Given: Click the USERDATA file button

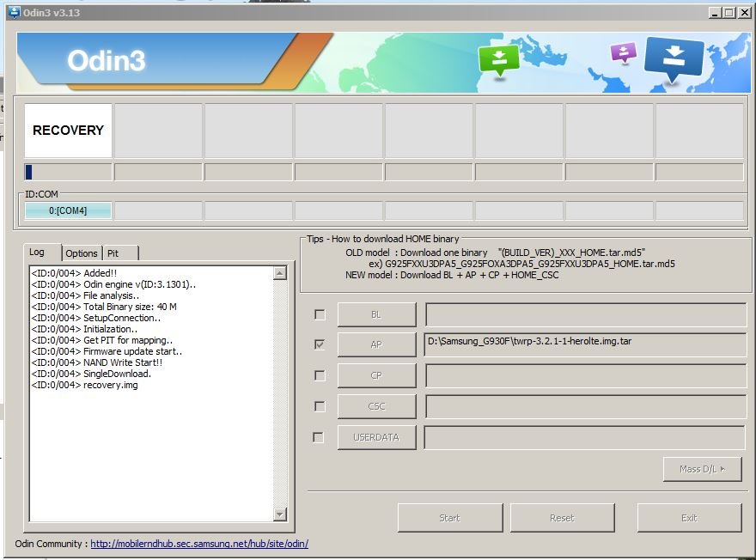Looking at the screenshot, I should 376,437.
